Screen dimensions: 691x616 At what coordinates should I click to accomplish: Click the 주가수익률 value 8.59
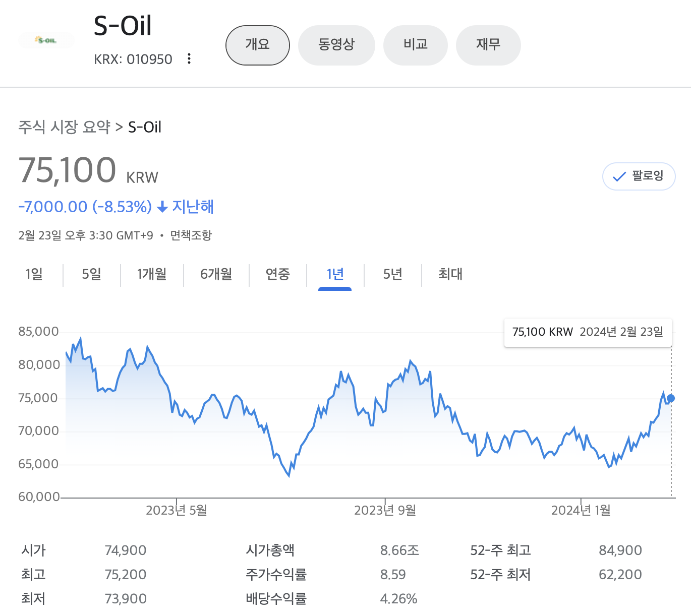(x=393, y=575)
